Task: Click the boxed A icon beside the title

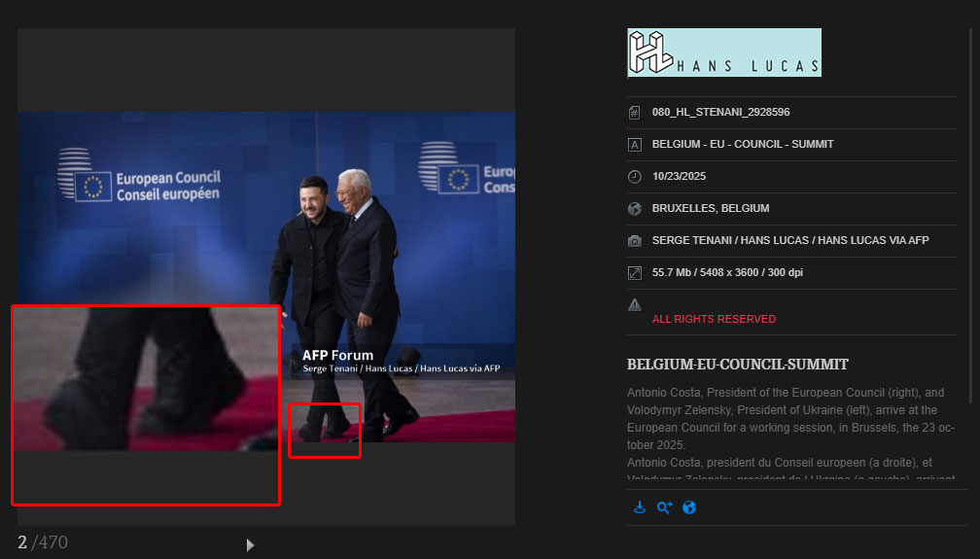Action: click(635, 145)
